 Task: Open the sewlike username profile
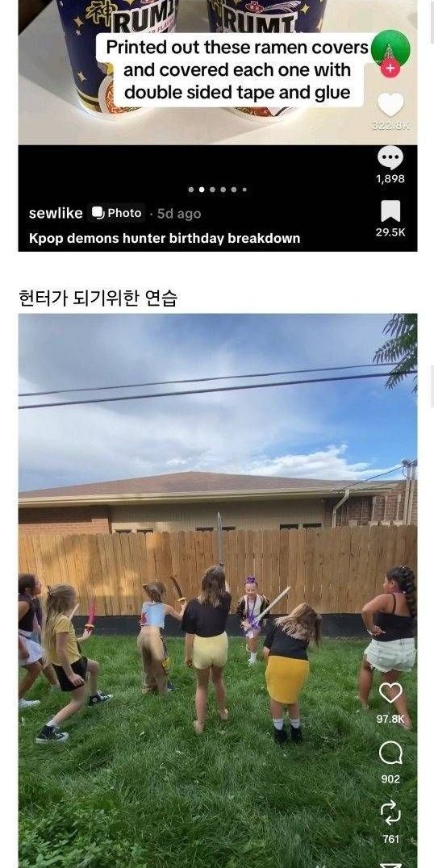tap(56, 213)
